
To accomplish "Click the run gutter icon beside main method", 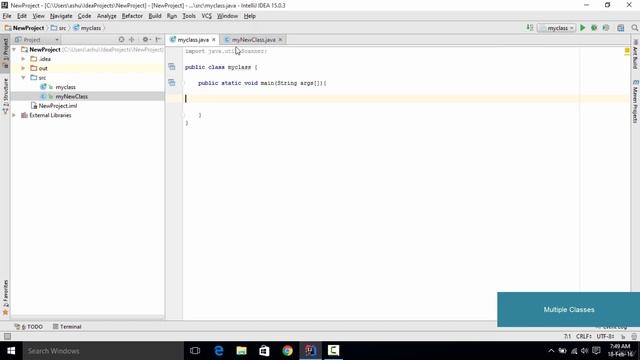I will pos(172,82).
